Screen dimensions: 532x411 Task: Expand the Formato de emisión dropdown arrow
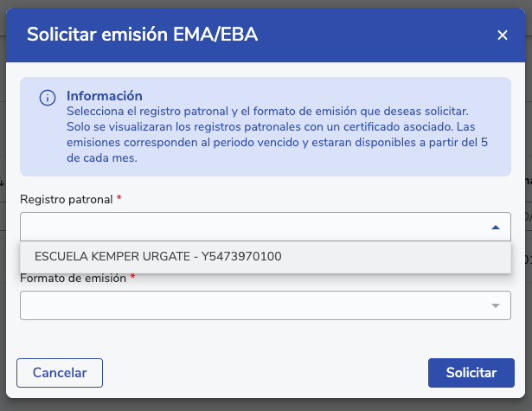click(x=495, y=305)
